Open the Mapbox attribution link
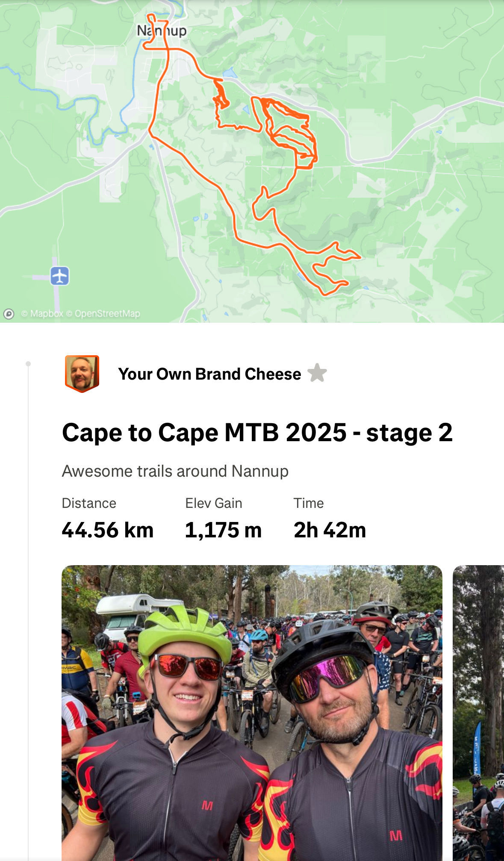The width and height of the screenshot is (504, 861). 42,314
